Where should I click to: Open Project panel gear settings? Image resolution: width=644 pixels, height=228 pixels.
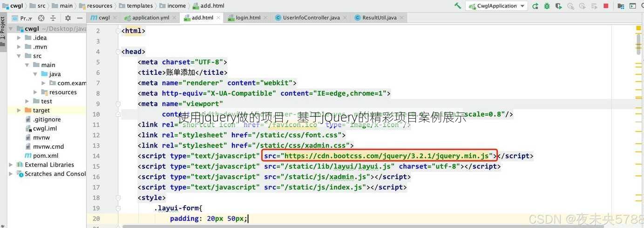tap(68, 18)
